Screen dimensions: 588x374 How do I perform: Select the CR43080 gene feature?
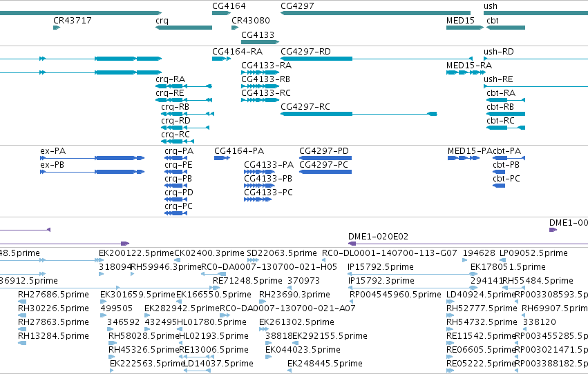[235, 28]
